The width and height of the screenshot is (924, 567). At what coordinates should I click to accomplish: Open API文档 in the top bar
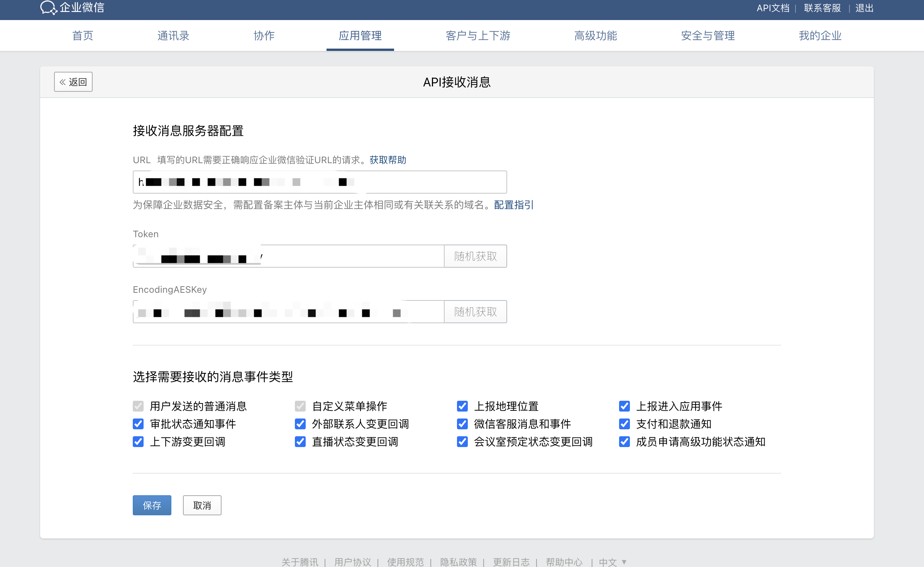[772, 8]
